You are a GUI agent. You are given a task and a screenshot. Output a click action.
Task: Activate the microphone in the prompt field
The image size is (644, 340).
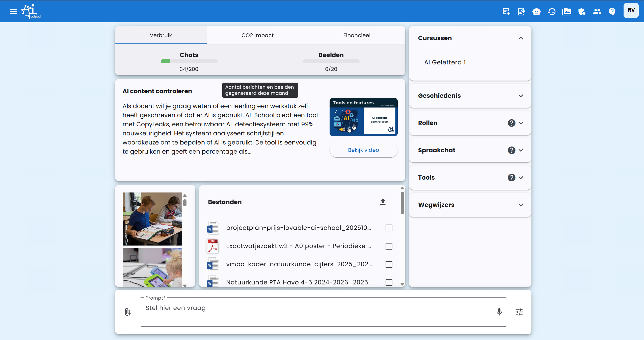[499, 312]
